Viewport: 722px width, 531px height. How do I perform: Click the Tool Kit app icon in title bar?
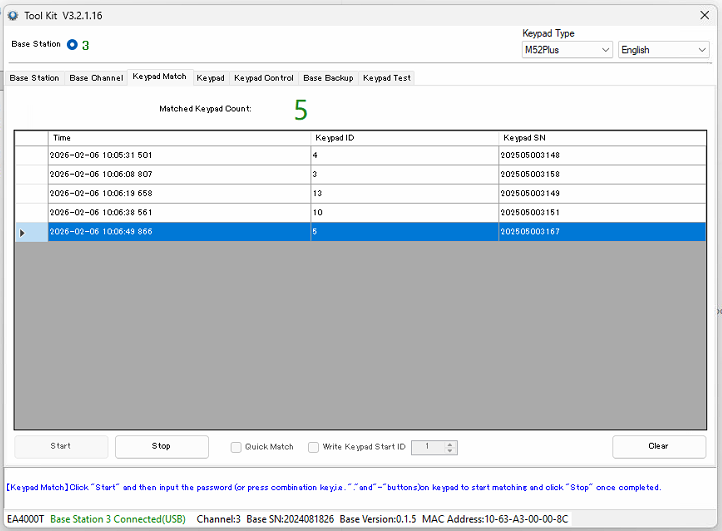[12, 16]
